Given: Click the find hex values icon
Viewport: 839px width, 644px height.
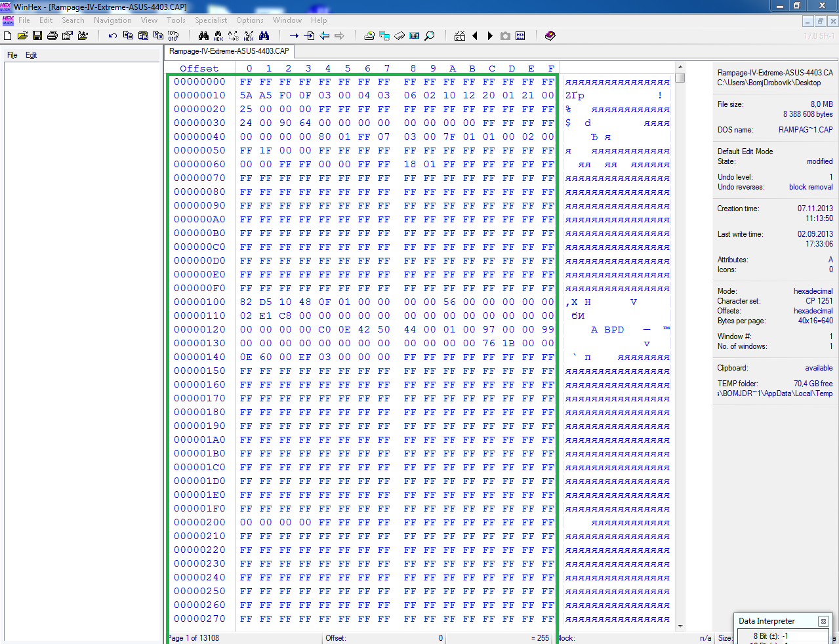Looking at the screenshot, I should (x=218, y=35).
